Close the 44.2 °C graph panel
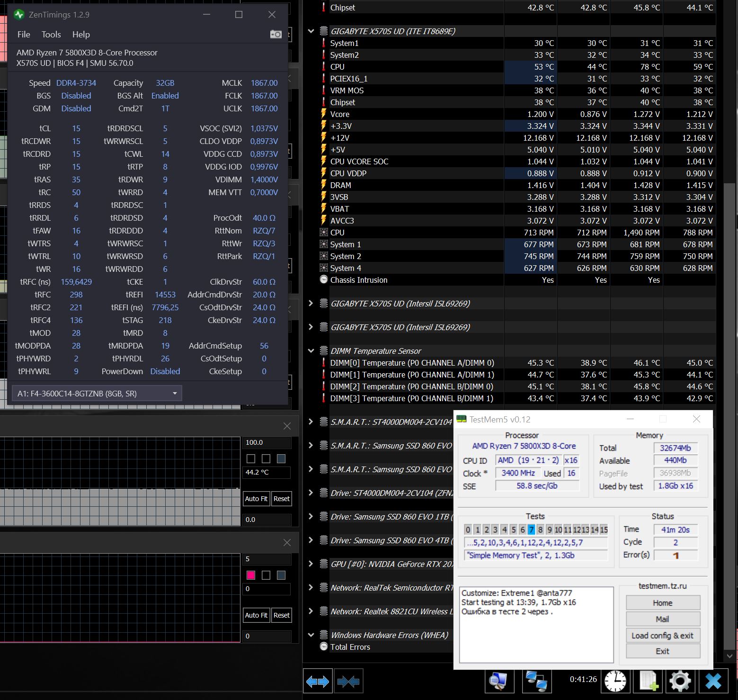 [287, 426]
